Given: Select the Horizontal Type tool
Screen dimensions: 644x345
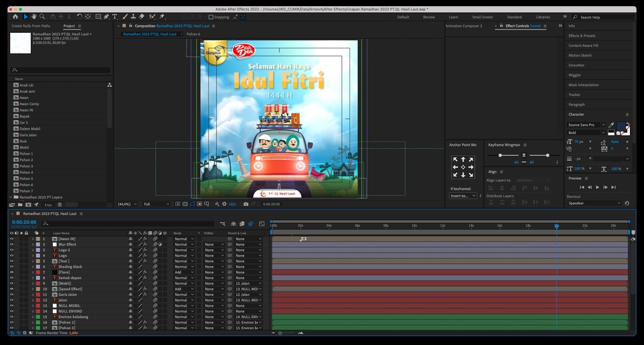Looking at the screenshot, I should pos(115,17).
